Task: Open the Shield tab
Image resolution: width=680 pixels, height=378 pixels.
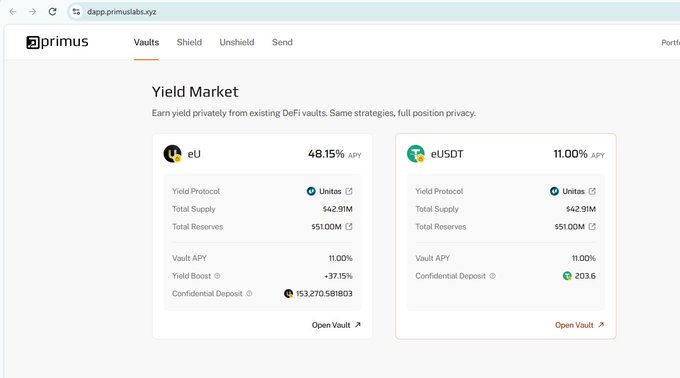Action: coord(189,42)
